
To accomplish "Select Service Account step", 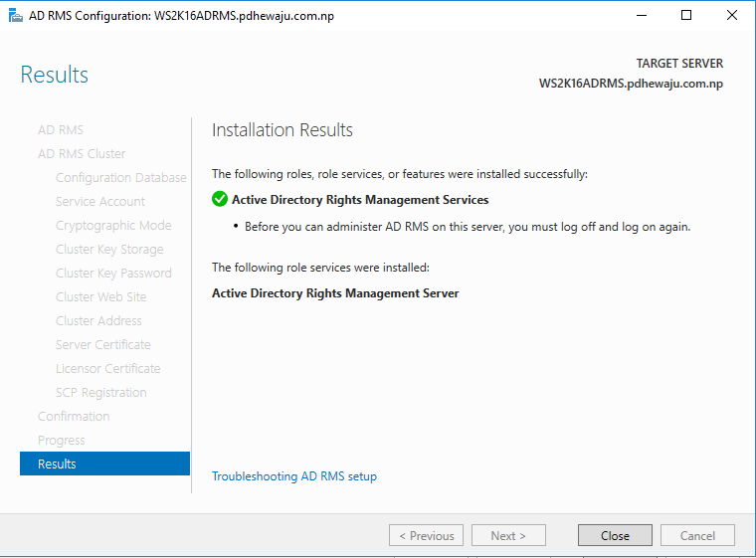I will tap(100, 202).
